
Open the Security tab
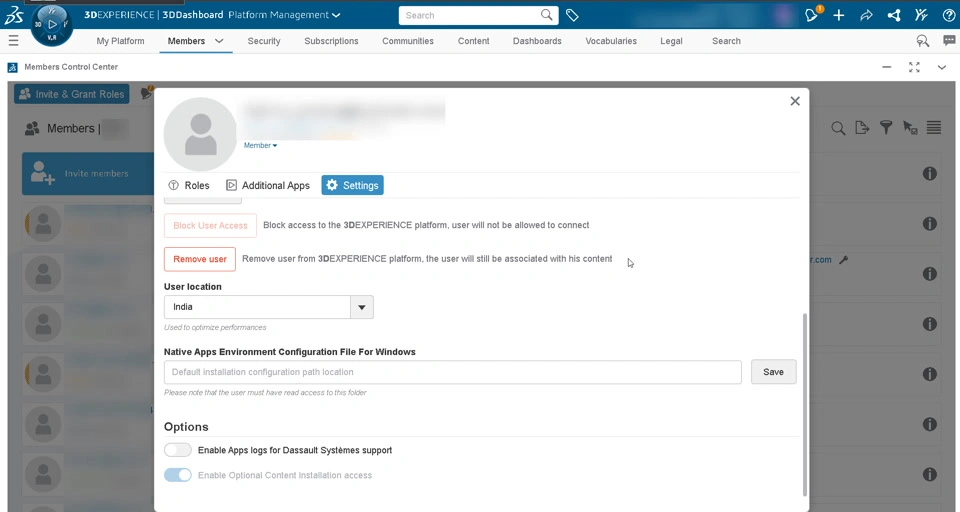tap(264, 41)
